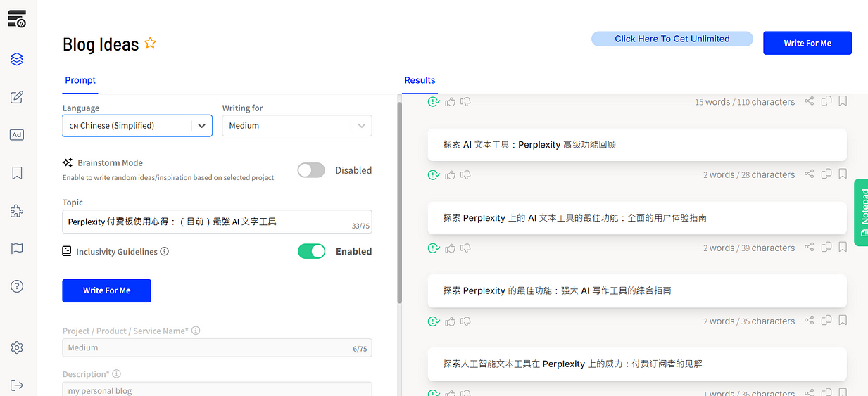Thumbs up the 35 characters result
The image size is (868, 396).
pyautogui.click(x=451, y=321)
